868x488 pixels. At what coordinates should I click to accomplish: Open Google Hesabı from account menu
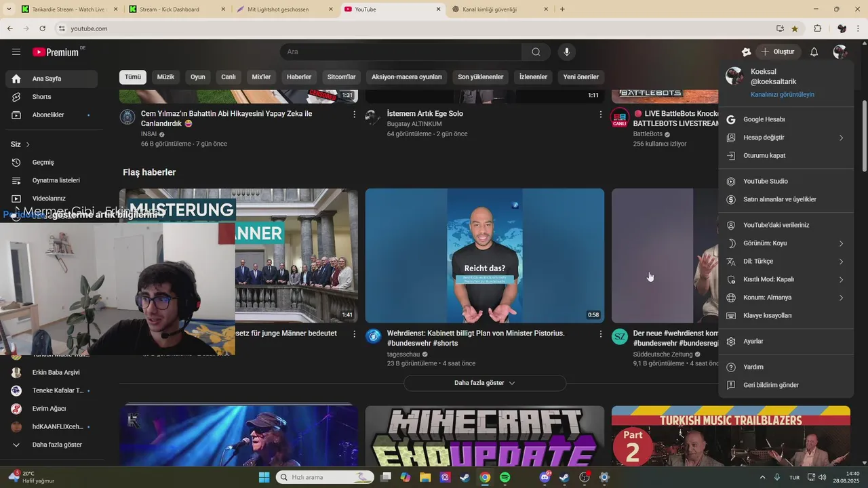pyautogui.click(x=786, y=119)
